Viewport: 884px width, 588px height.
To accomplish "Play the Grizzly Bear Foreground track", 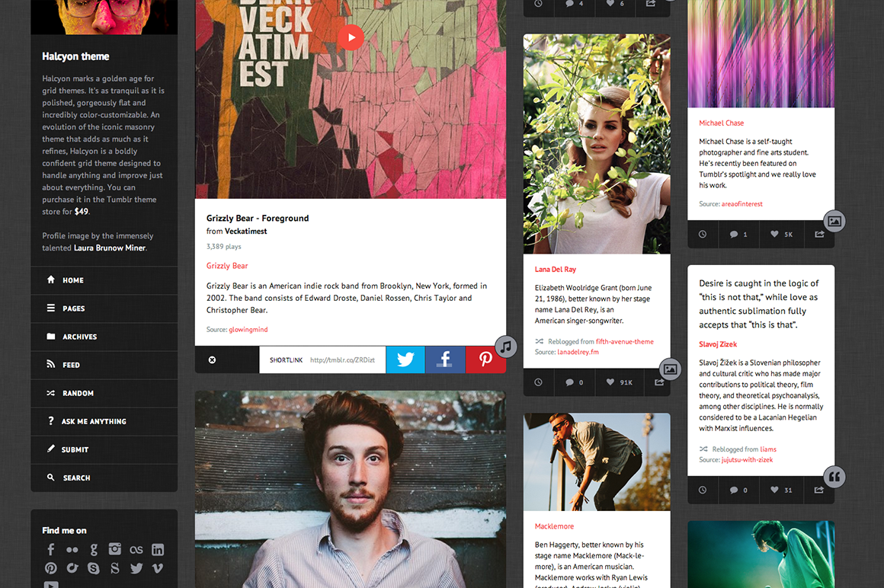I will click(351, 38).
